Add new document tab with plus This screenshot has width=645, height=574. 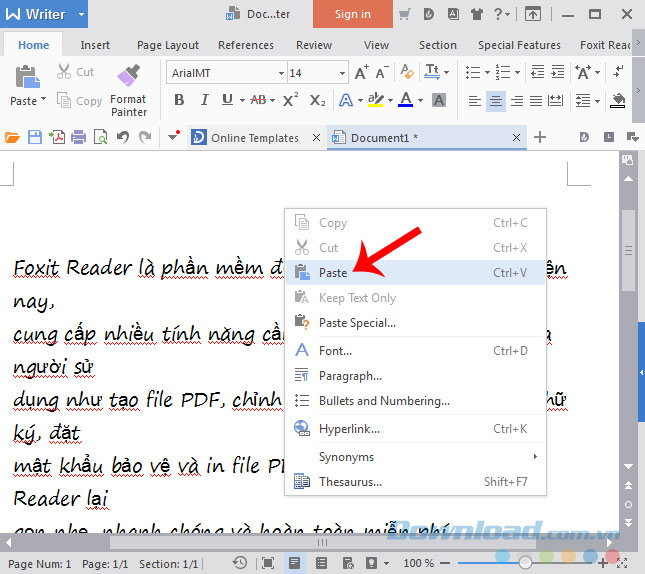pyautogui.click(x=540, y=137)
